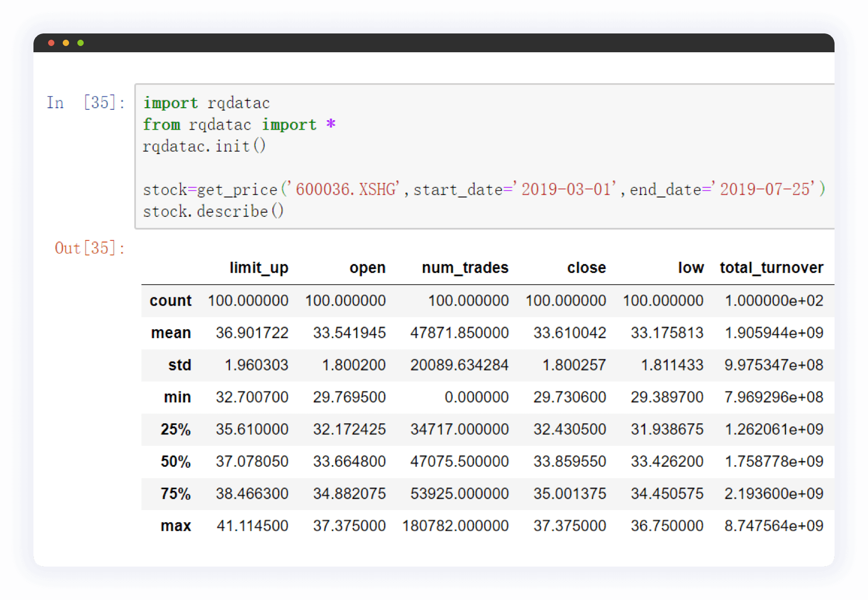Click the 180782.000000 max num_trades value

coord(455,526)
